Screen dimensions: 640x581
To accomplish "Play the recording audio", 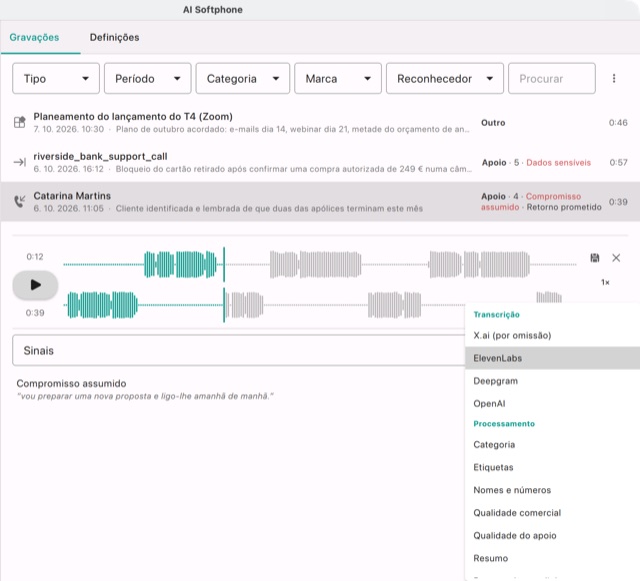I will (35, 285).
